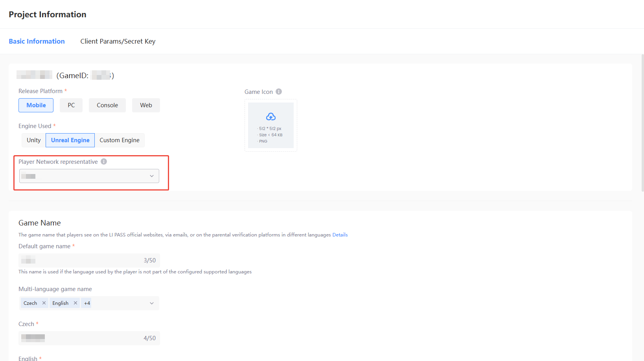Click the Default game name field
This screenshot has width=644, height=361.
tap(89, 260)
